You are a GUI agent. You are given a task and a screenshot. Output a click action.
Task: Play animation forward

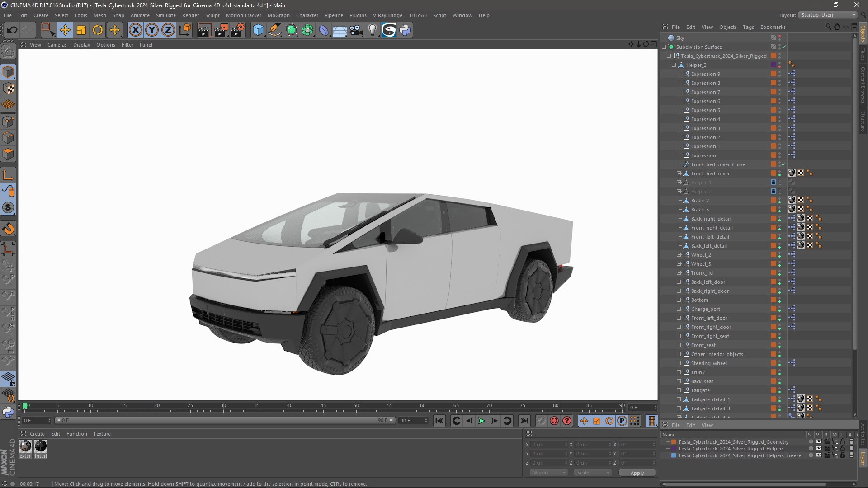click(x=482, y=421)
